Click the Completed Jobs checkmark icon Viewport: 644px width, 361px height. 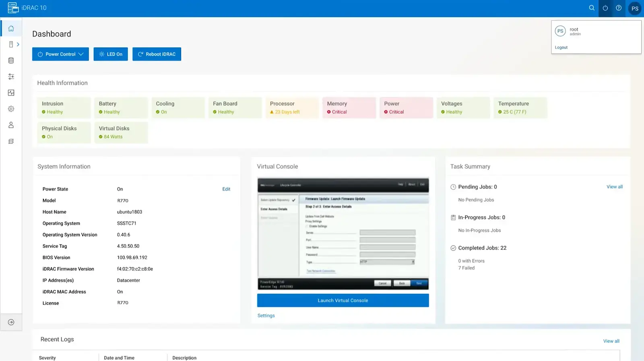[x=453, y=248]
